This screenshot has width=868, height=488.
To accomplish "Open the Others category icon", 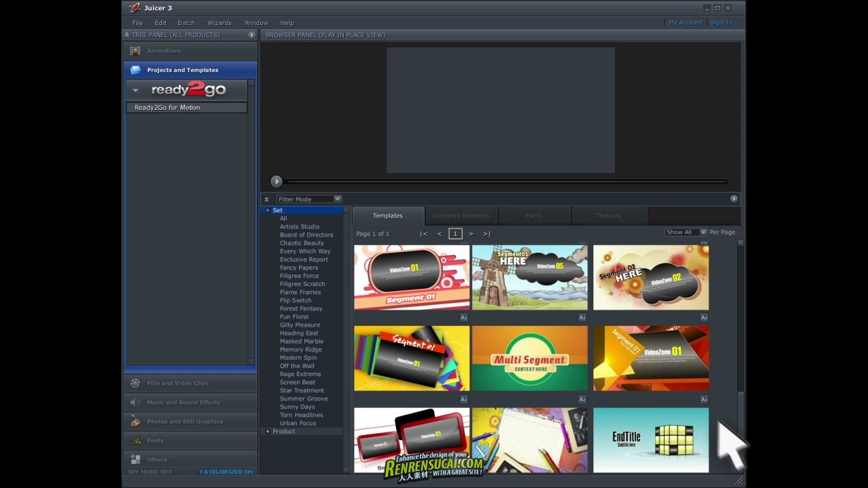I will pyautogui.click(x=135, y=459).
